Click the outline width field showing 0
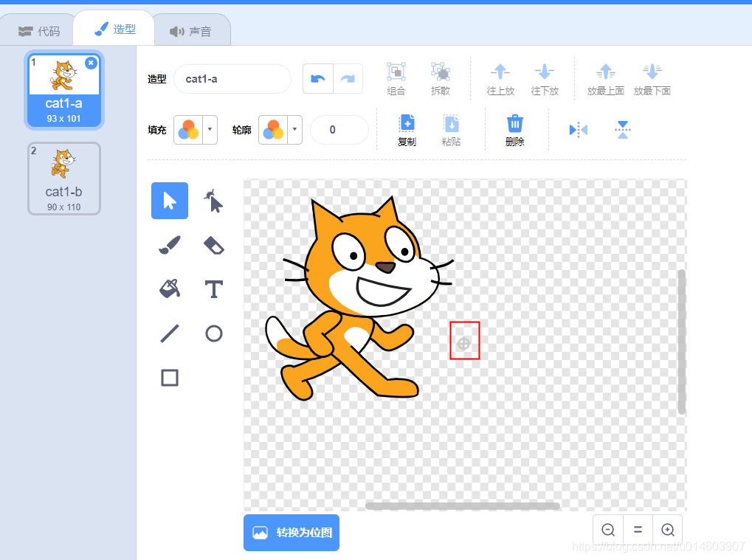The width and height of the screenshot is (752, 560). tap(339, 129)
